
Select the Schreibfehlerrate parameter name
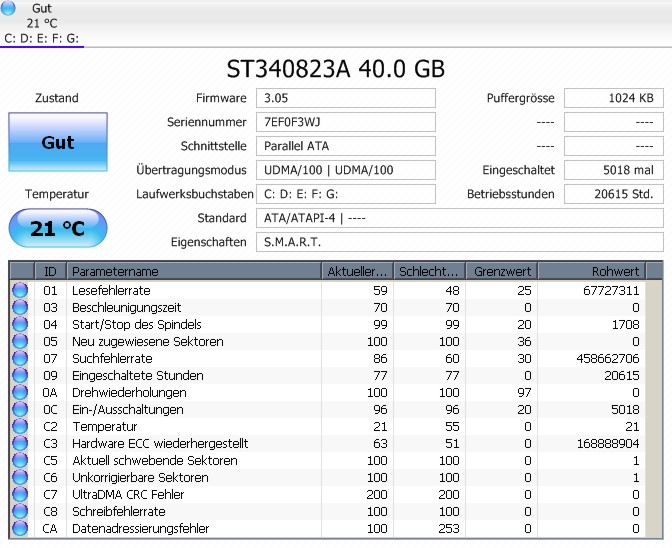119,512
